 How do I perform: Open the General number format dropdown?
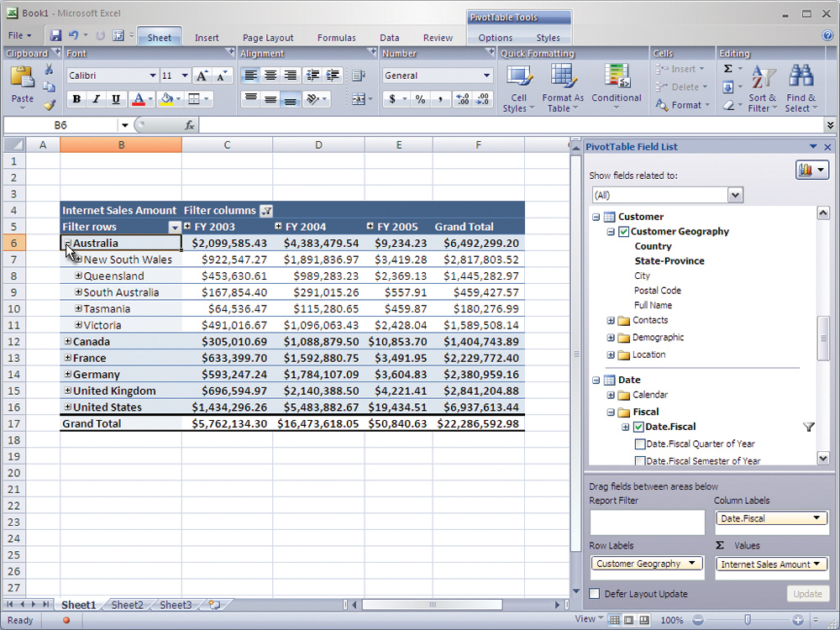coord(486,76)
